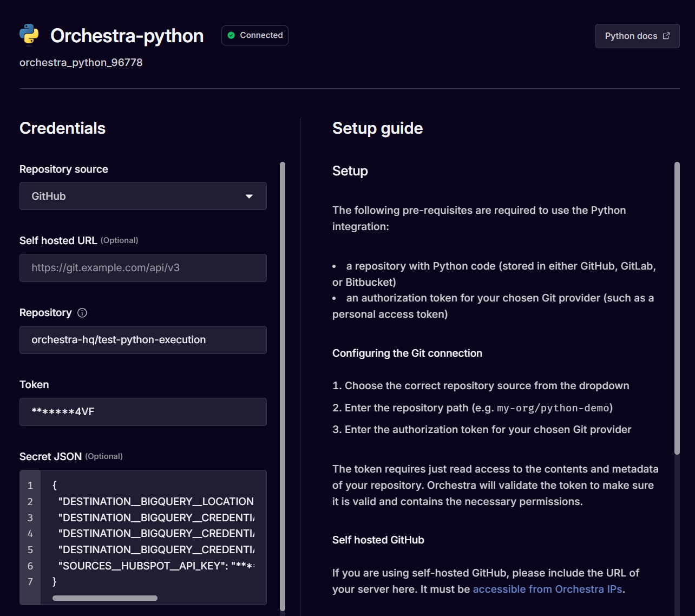The width and height of the screenshot is (695, 616).
Task: Click the green checkmark in Connected badge
Action: tap(231, 35)
